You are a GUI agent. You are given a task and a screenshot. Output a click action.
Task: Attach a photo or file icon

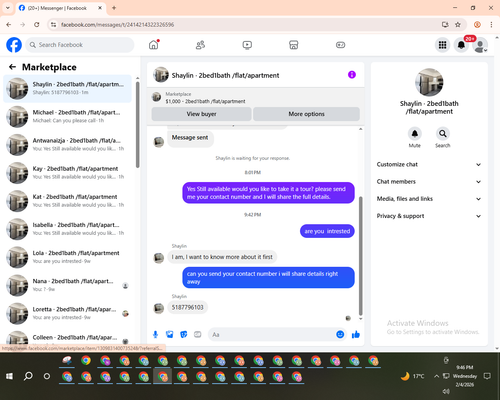[x=170, y=334]
